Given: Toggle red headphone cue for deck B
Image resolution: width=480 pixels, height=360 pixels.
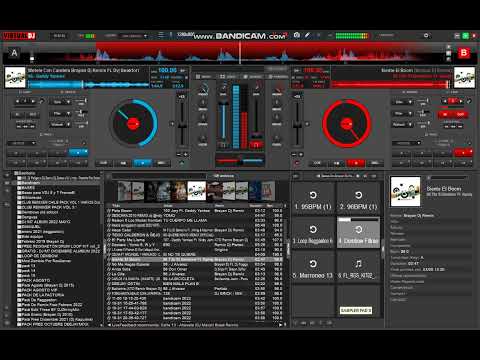Looking at the screenshot, I should 256,145.
